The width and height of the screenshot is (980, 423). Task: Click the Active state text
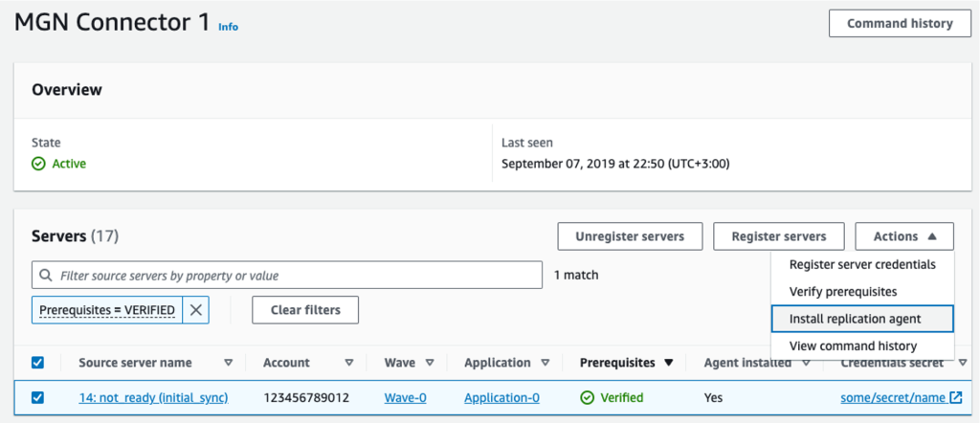[x=69, y=165]
